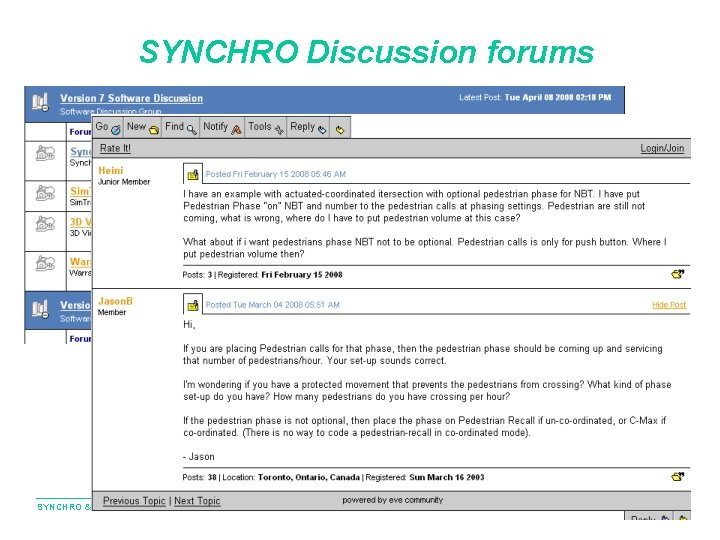
Task: Click the 'Software Discussion Group' subtitle
Action: coord(111,111)
